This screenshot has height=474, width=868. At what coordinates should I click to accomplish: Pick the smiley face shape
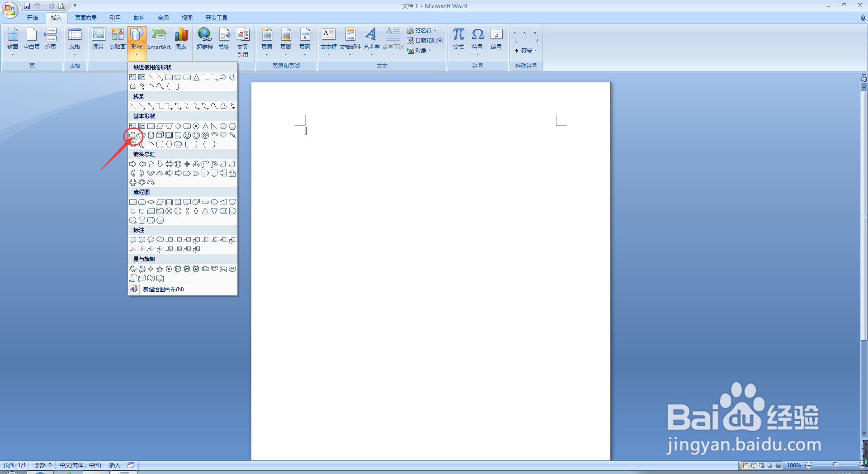[187, 135]
